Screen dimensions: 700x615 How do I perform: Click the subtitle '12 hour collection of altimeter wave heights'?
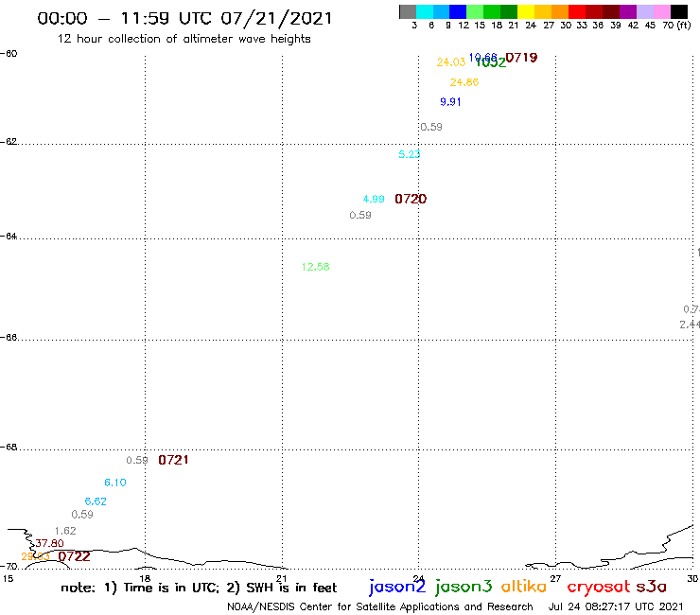pos(184,39)
